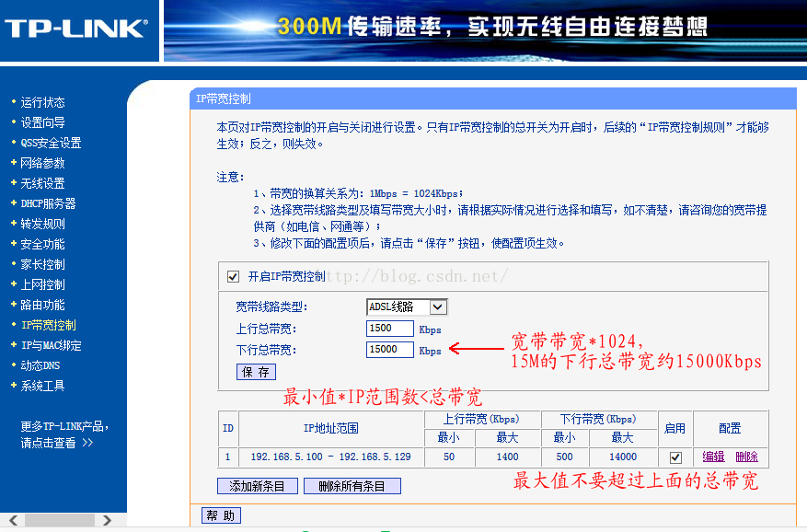Expand 转发规则 menu
The height and width of the screenshot is (532, 807).
point(42,224)
